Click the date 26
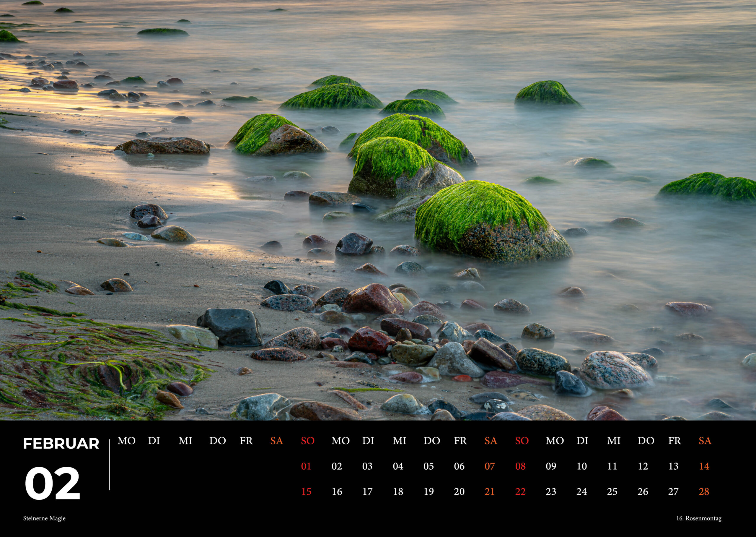 [x=643, y=491]
